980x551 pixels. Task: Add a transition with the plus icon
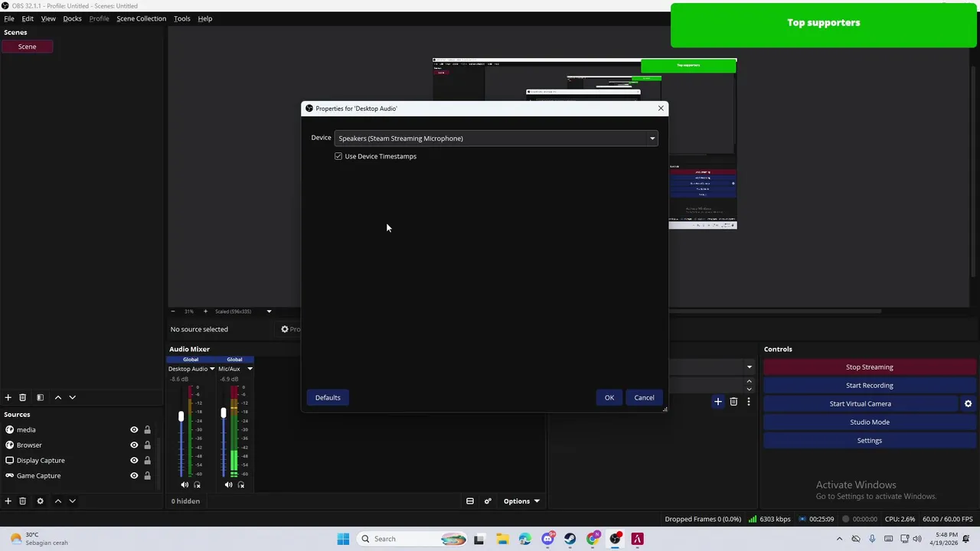pyautogui.click(x=718, y=401)
